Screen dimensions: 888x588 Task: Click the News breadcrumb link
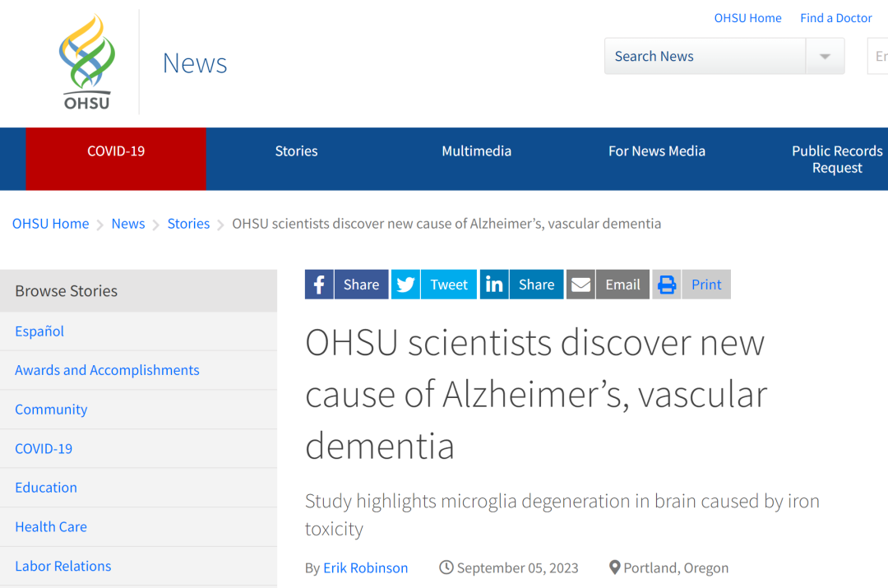tap(128, 224)
